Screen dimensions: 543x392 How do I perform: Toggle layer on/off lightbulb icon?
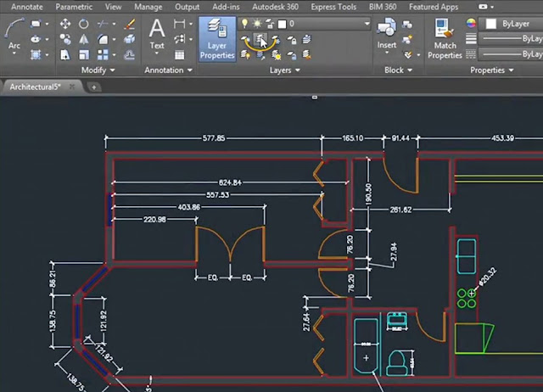pos(245,24)
